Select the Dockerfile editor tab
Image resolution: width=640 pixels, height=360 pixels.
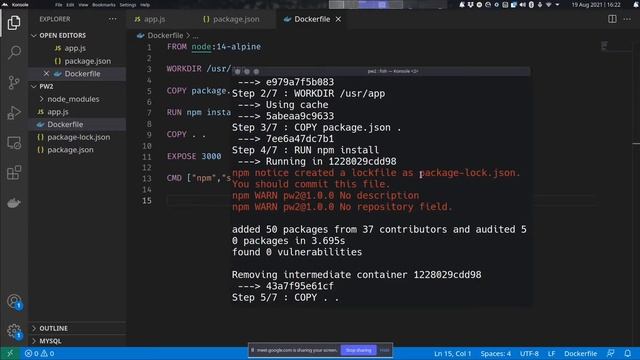point(312,19)
